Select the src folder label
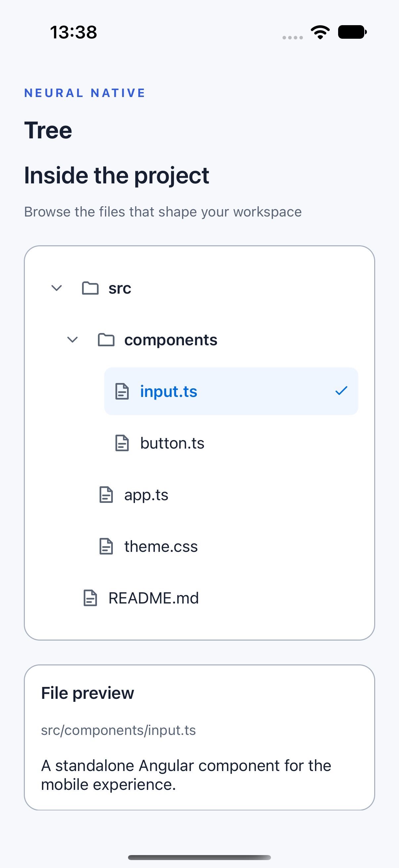399x868 pixels. [119, 288]
